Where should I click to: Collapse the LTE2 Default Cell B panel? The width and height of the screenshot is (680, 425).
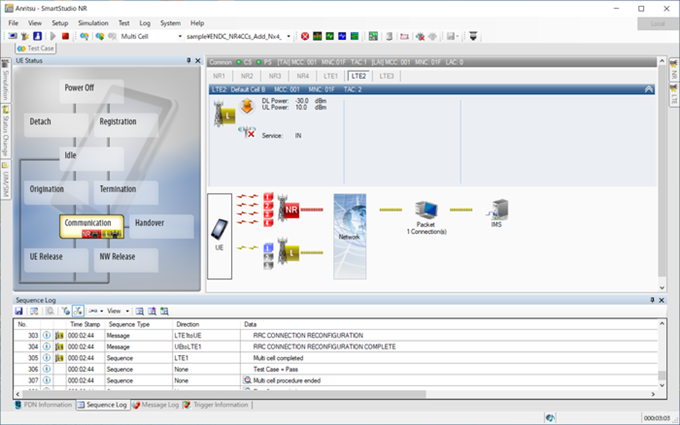649,89
